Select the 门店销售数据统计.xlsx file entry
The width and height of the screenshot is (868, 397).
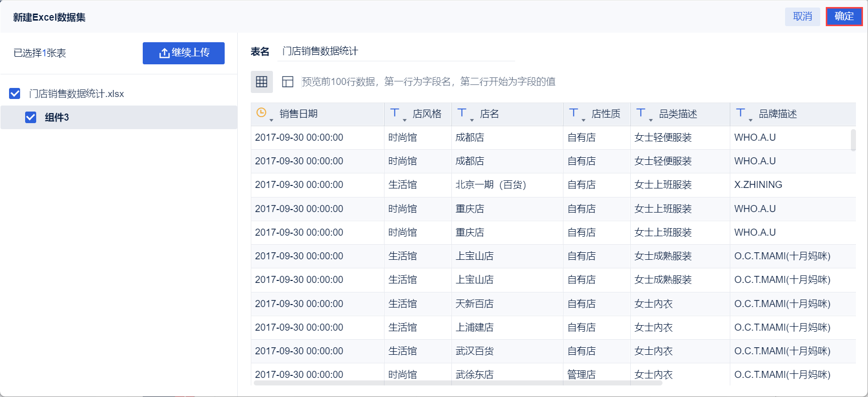pos(76,93)
